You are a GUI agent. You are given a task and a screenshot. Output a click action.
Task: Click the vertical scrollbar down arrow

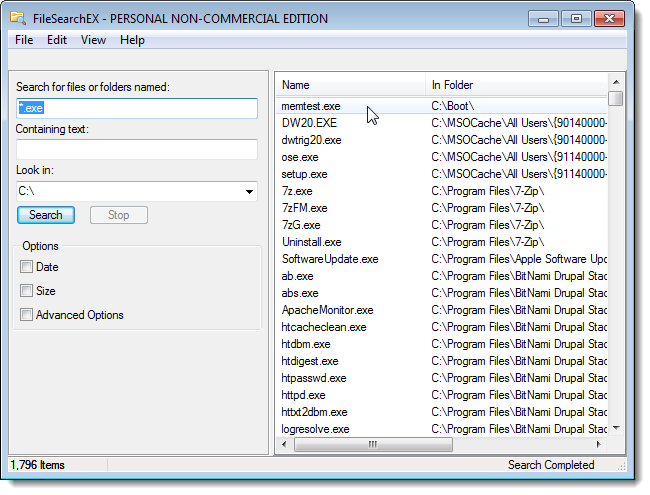[616, 427]
